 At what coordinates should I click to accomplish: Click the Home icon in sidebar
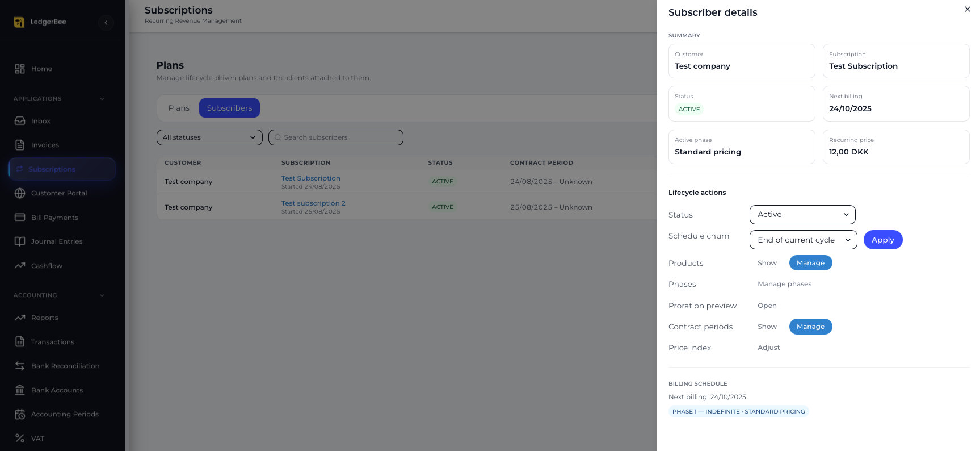(20, 69)
